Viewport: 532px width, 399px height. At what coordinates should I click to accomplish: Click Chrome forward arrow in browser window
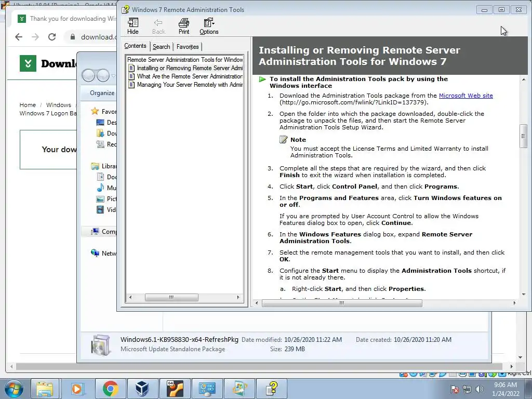tap(35, 37)
